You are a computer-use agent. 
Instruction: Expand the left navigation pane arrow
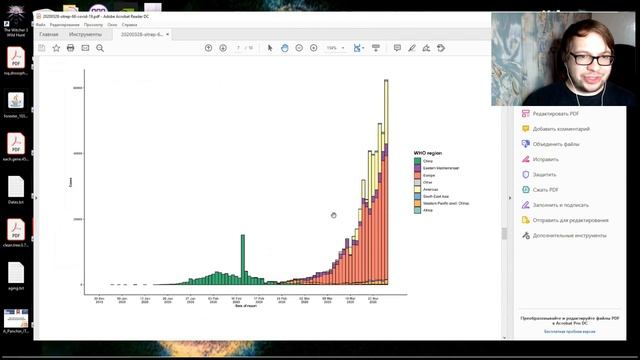36,198
